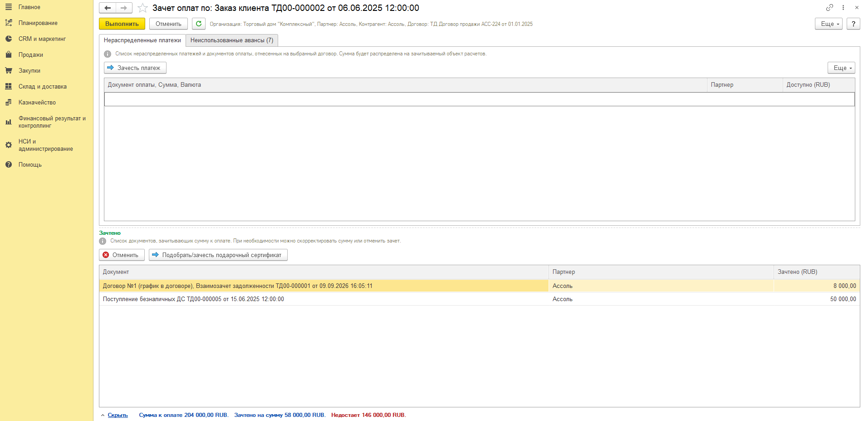
Task: Collapse the totals panel via Скрыть link
Action: (x=118, y=415)
